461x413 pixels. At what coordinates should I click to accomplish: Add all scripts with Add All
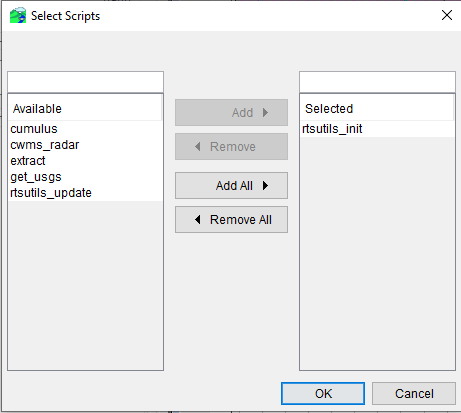231,186
